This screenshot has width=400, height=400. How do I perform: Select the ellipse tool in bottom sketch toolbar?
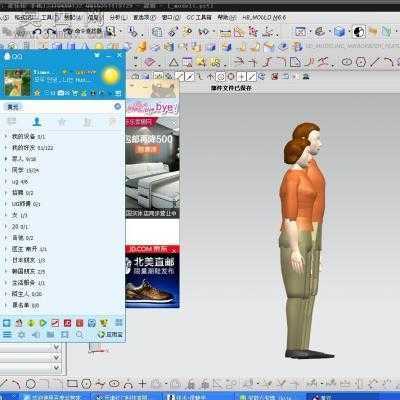(114, 384)
